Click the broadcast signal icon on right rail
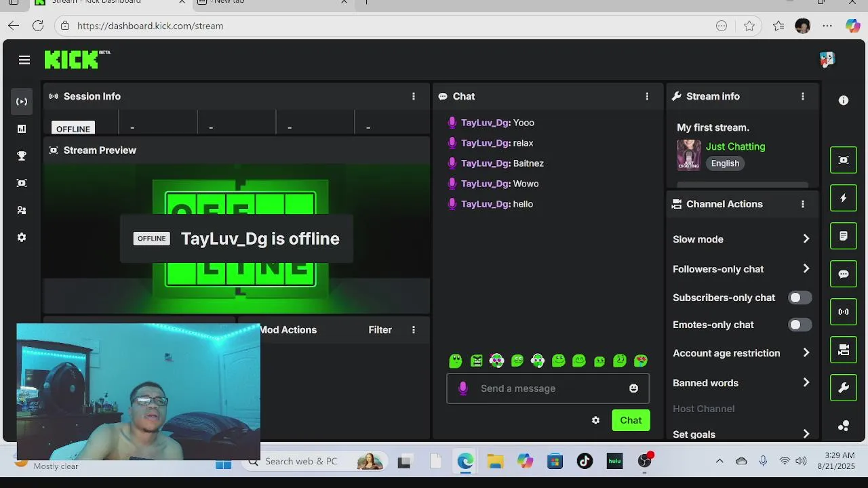868x488 pixels. 844,312
